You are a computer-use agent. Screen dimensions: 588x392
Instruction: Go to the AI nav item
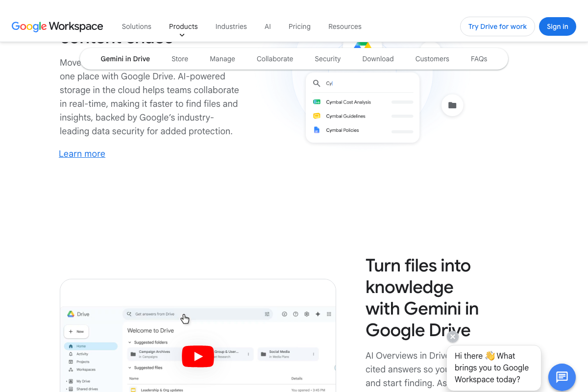(x=268, y=26)
